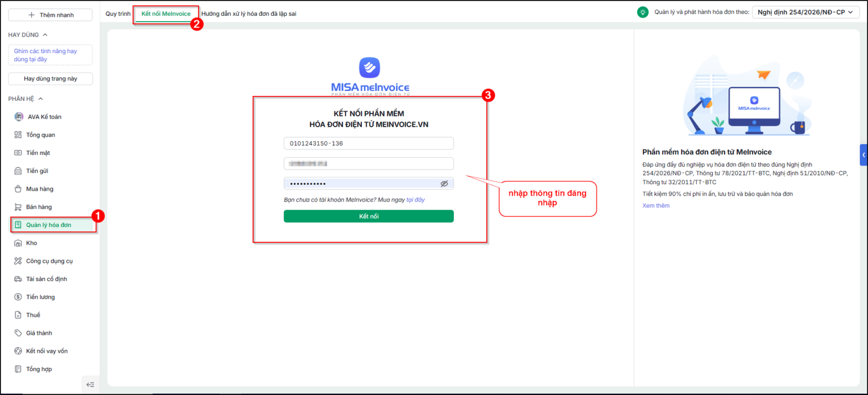This screenshot has width=868, height=395.
Task: Select the Tài sản cố định icon
Action: click(x=18, y=279)
